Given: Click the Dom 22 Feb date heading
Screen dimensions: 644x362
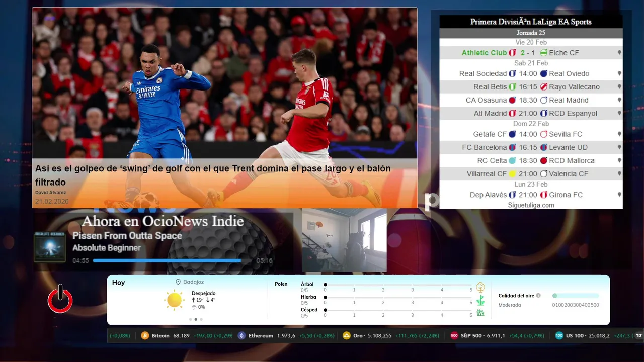Looking at the screenshot, I should 531,124.
